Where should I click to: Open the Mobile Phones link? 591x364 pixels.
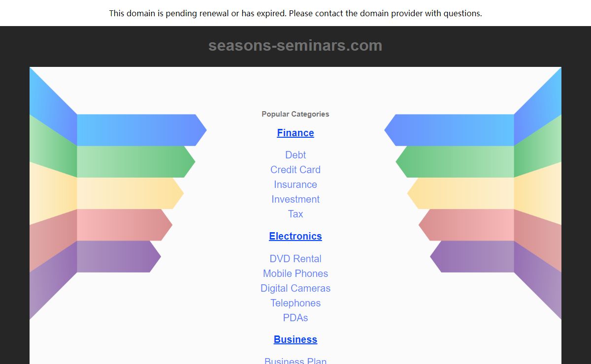click(x=295, y=273)
